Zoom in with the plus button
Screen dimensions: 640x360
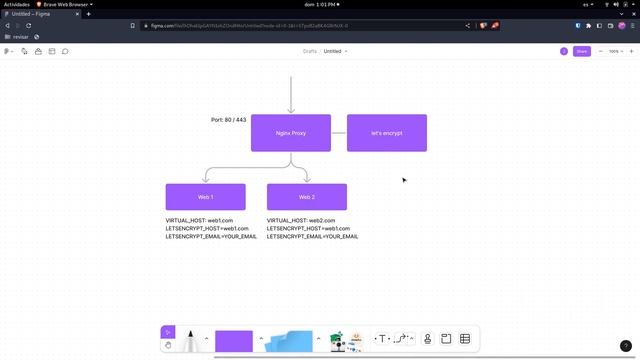pos(631,51)
